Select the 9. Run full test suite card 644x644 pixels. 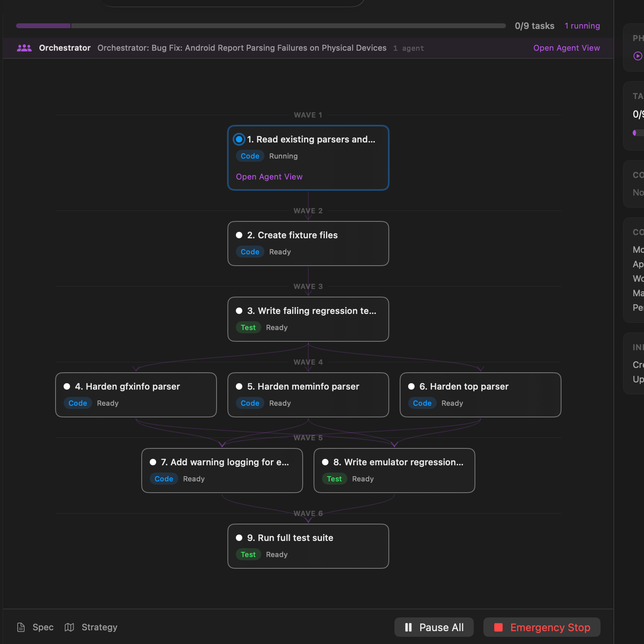308,546
